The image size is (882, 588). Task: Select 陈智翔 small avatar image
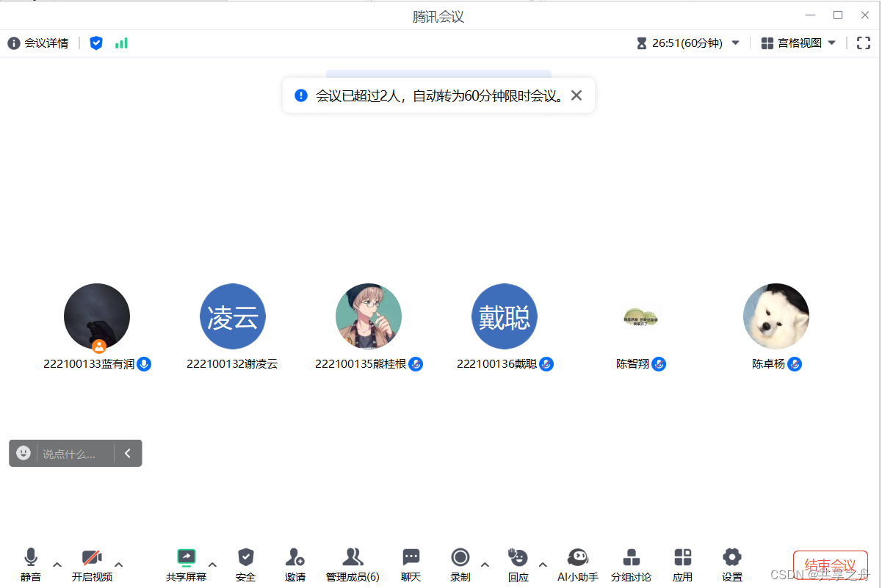(x=640, y=316)
